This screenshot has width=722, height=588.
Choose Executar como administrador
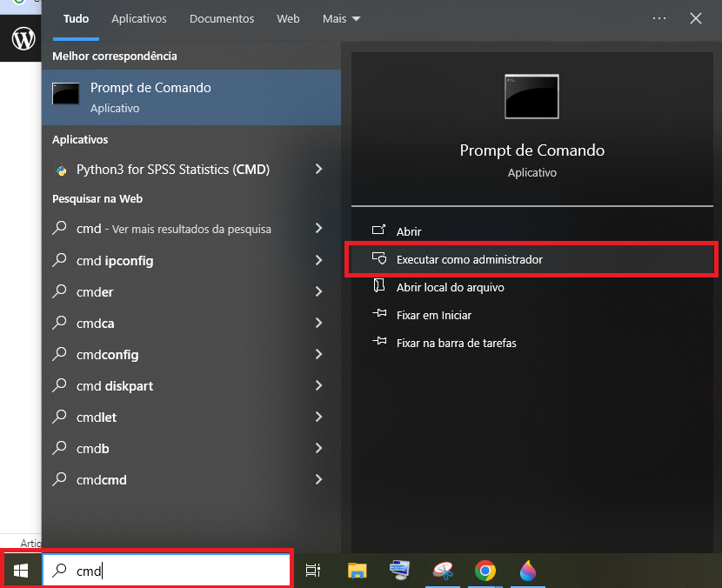531,259
